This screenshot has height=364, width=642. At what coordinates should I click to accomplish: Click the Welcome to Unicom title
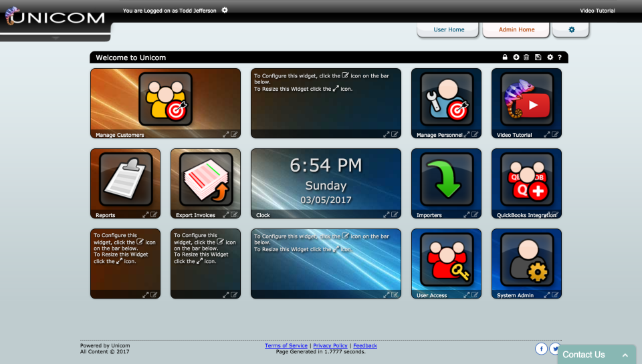click(x=130, y=57)
